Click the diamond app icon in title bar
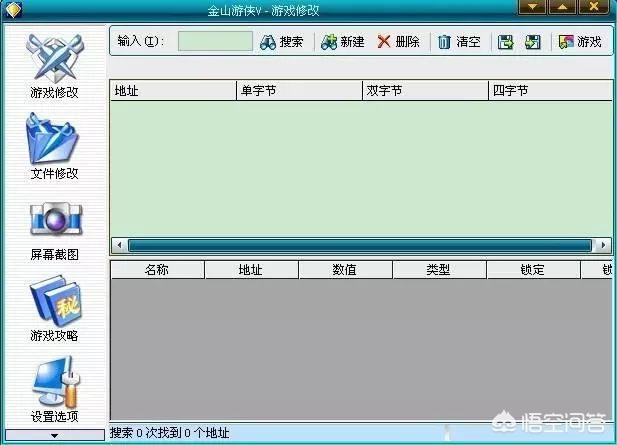The width and height of the screenshot is (617, 445). tap(13, 9)
